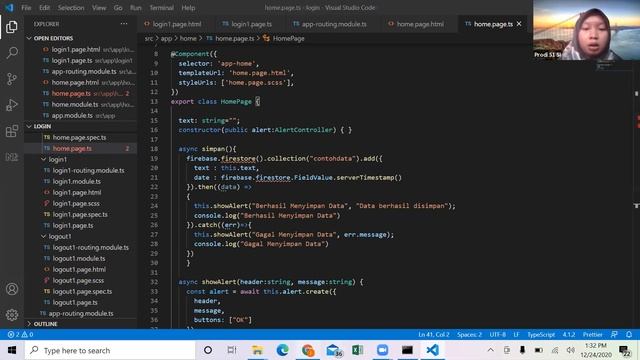Open the Terminal menu

[161, 8]
